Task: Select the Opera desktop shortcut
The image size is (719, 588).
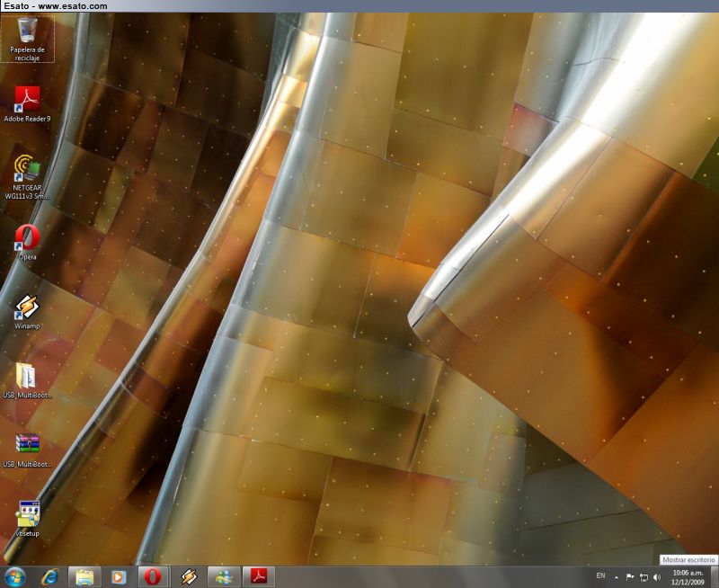Action: 28,243
